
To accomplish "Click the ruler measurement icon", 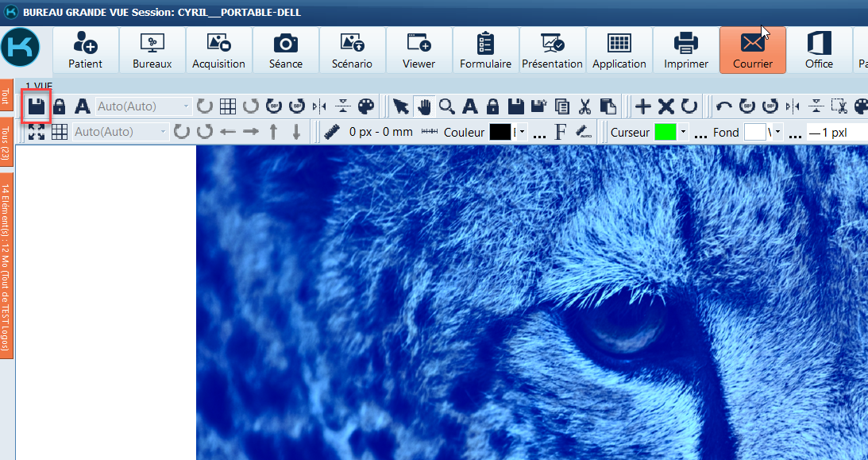I will (x=331, y=132).
